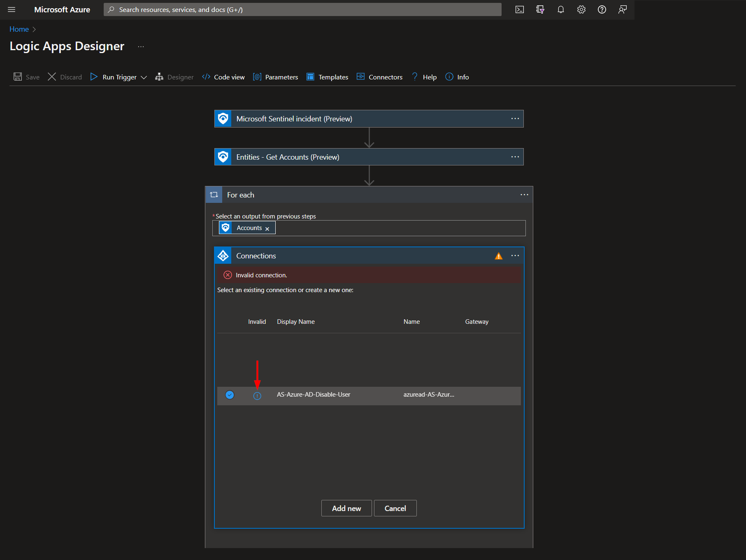Go to Home breadcrumb link
Screen dimensions: 746x560
[19, 29]
